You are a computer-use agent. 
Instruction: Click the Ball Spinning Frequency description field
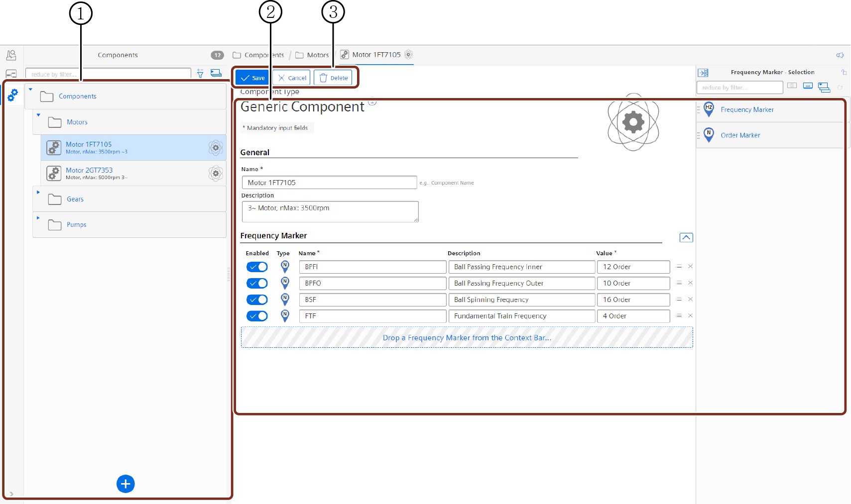coord(522,300)
